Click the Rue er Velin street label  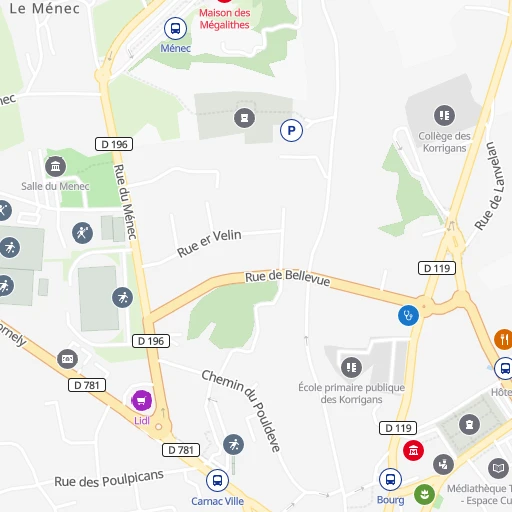[x=209, y=243]
